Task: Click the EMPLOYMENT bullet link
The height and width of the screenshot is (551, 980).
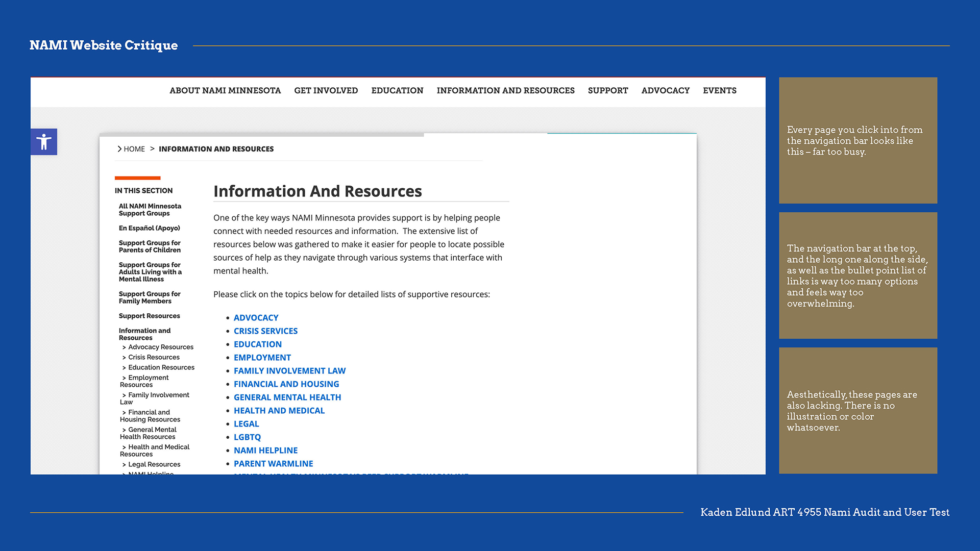Action: pos(262,358)
